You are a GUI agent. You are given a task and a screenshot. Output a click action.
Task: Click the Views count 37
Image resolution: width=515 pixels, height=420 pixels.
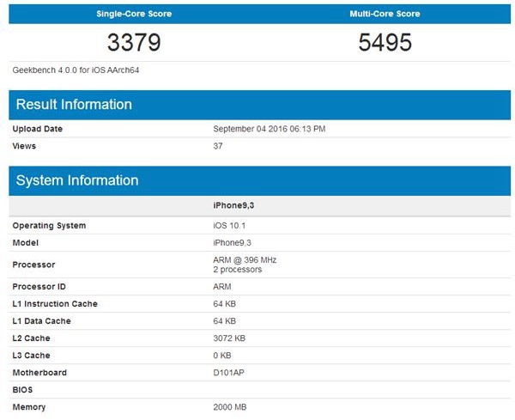(x=218, y=146)
